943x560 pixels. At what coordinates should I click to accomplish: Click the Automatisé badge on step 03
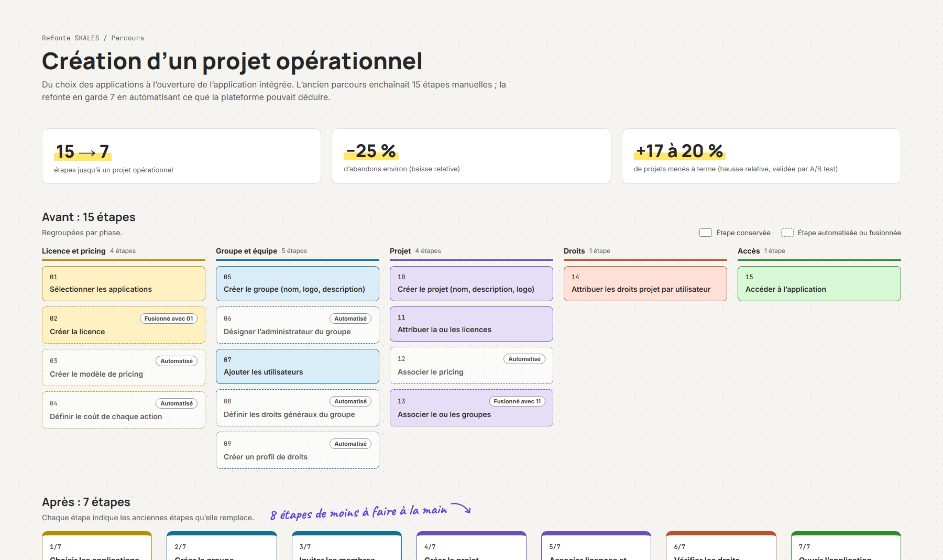click(x=177, y=361)
